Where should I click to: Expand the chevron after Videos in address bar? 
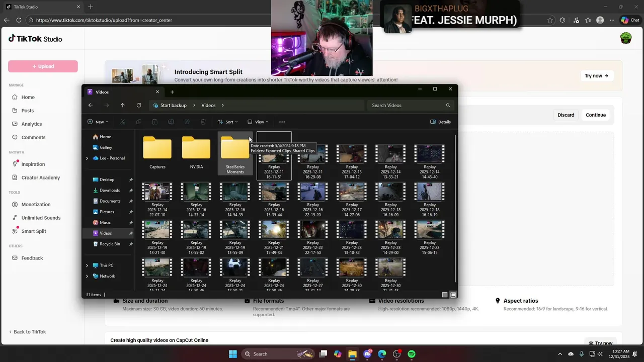click(x=222, y=105)
